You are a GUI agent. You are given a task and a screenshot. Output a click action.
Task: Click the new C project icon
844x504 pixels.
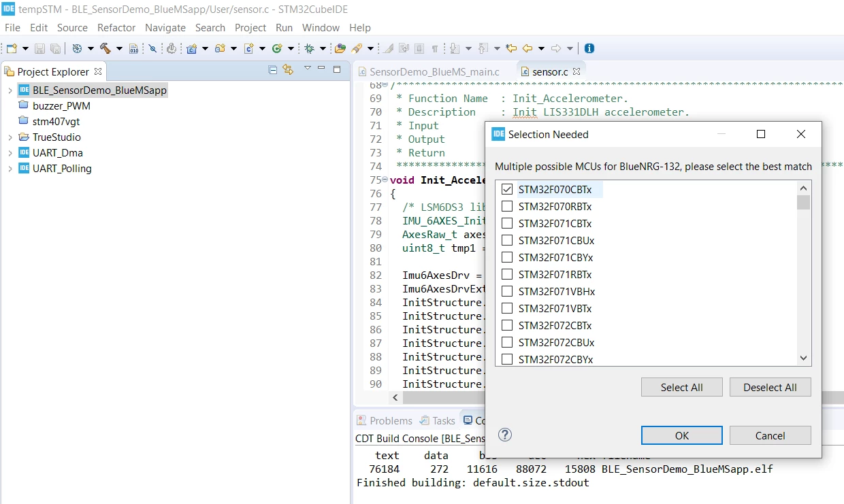[191, 48]
